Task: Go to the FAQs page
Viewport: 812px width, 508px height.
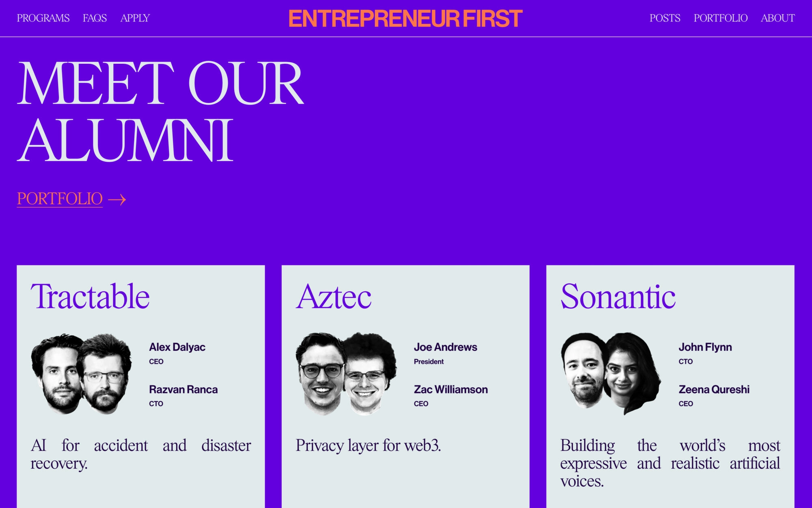Action: [x=95, y=18]
